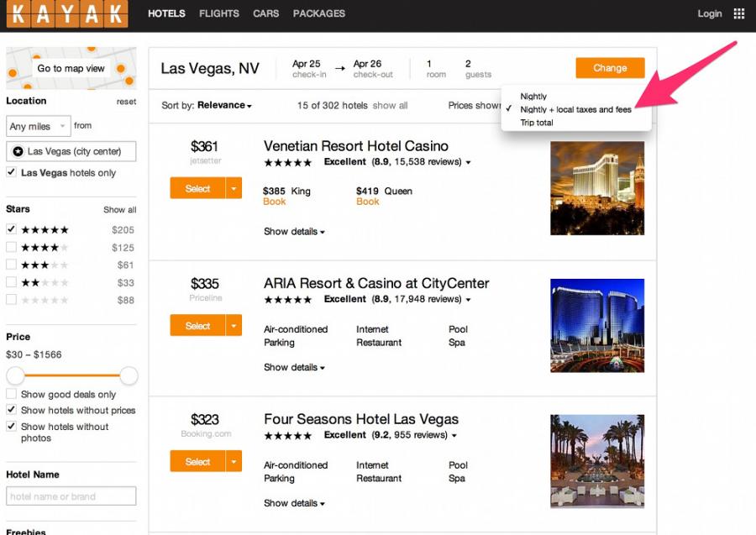The height and width of the screenshot is (535, 756).
Task: Click the location pin icon in city field
Action: 18,152
